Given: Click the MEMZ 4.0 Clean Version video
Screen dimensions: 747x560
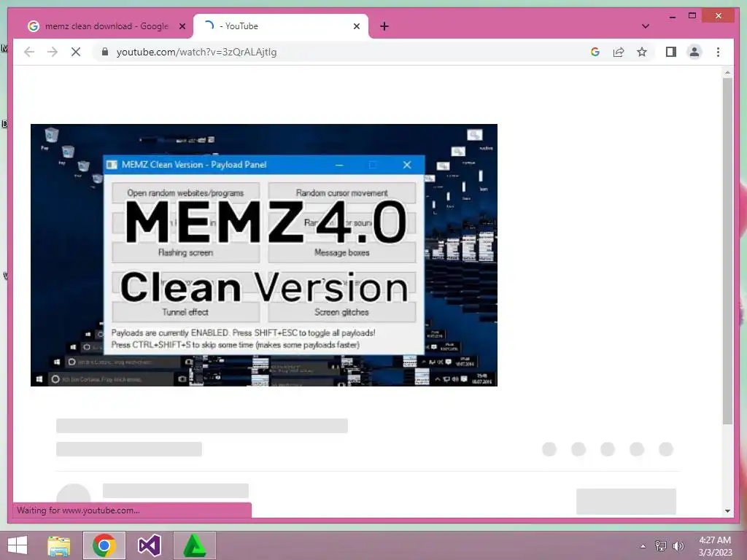Looking at the screenshot, I should [x=264, y=255].
